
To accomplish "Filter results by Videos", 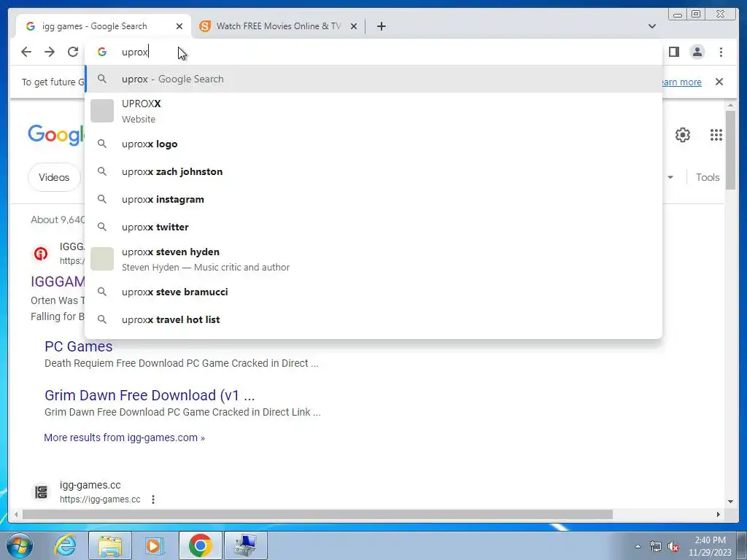I will coord(54,177).
